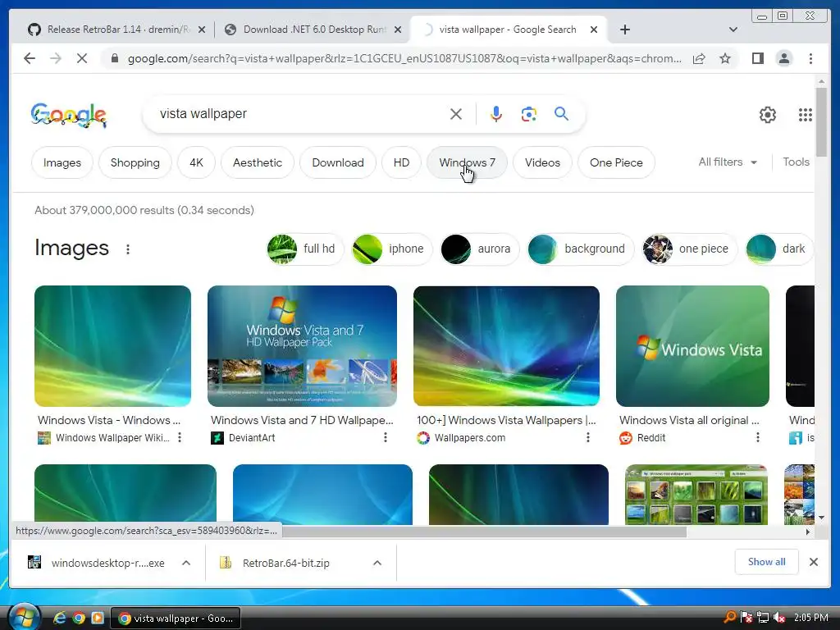Stop loading the page
Viewport: 840px width, 630px height.
[82, 58]
